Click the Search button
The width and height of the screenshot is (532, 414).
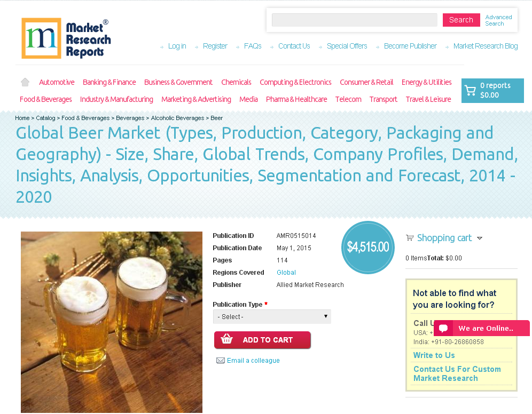pyautogui.click(x=461, y=20)
